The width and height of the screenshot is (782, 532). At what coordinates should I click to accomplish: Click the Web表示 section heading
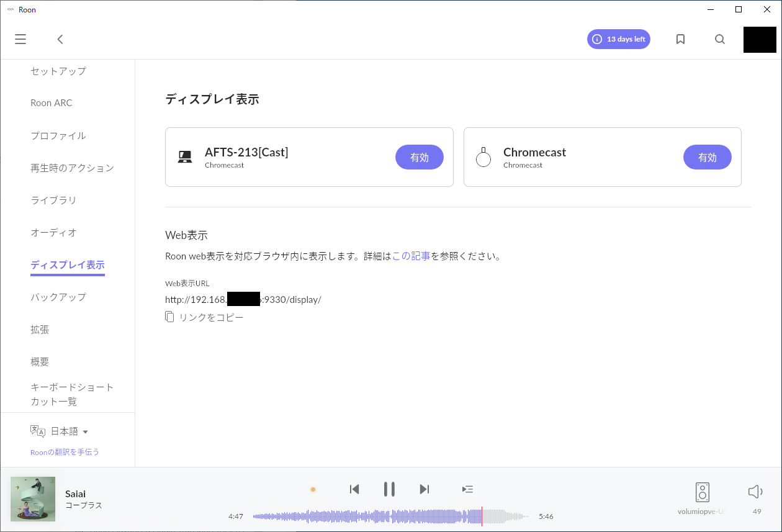point(186,235)
